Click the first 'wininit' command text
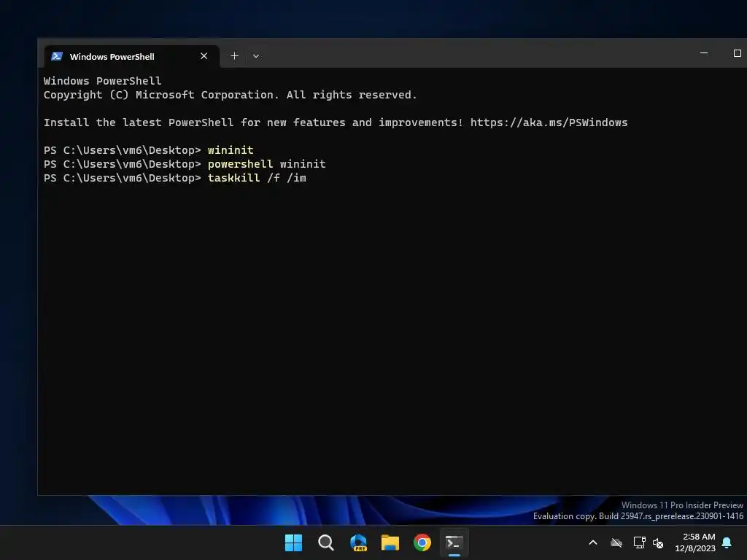Viewport: 747px width, 560px height. click(x=231, y=150)
